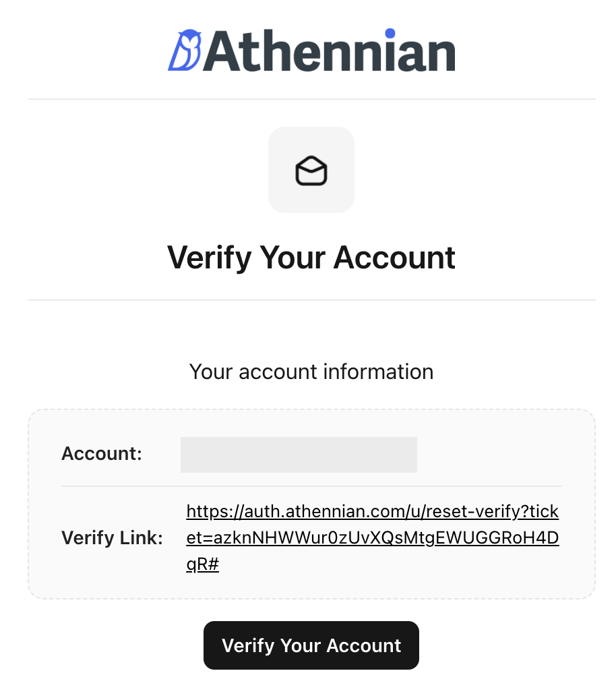Click the Your account information subtitle
Screen dimensions: 616x700
(x=311, y=372)
